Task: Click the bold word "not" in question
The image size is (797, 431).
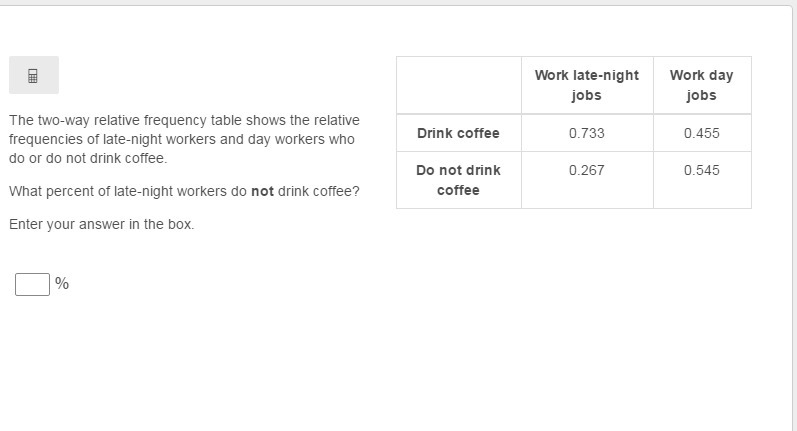Action: pyautogui.click(x=262, y=191)
